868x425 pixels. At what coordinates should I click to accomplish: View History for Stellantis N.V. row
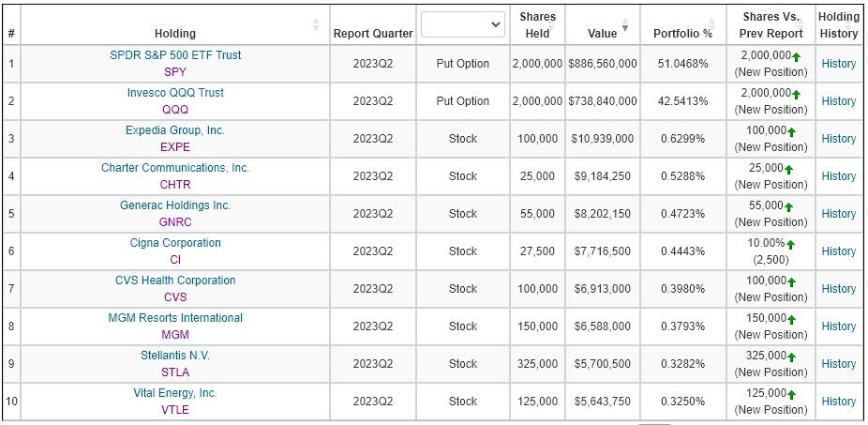pos(838,364)
